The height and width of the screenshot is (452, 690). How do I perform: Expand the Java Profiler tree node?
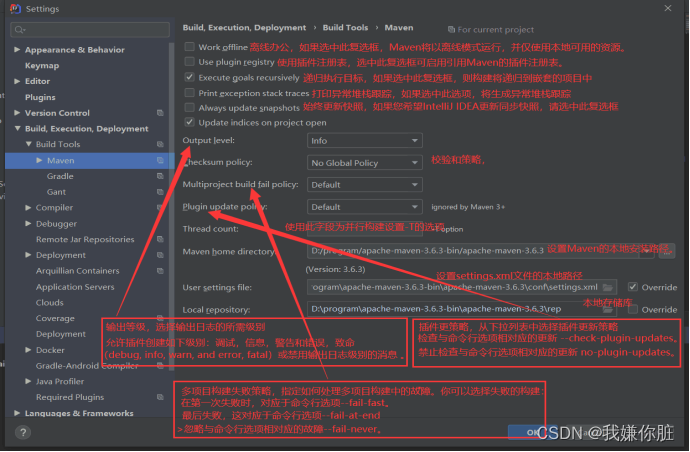(x=29, y=381)
